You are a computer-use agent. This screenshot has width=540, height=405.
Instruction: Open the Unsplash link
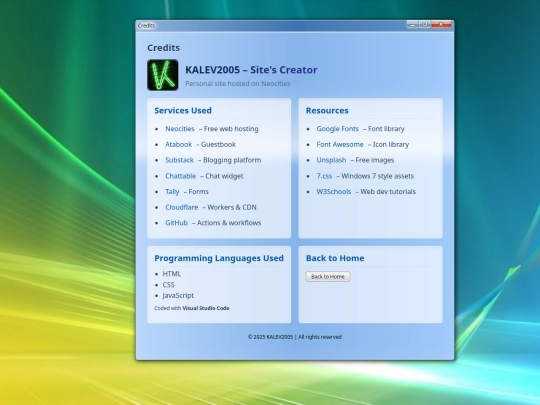tap(331, 160)
